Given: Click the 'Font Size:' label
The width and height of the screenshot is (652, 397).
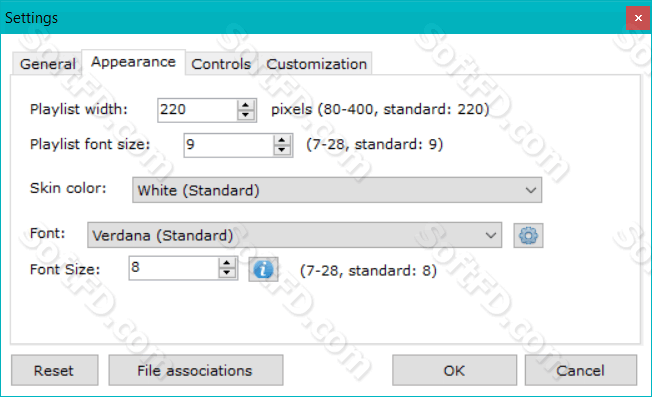Looking at the screenshot, I should coord(65,269).
